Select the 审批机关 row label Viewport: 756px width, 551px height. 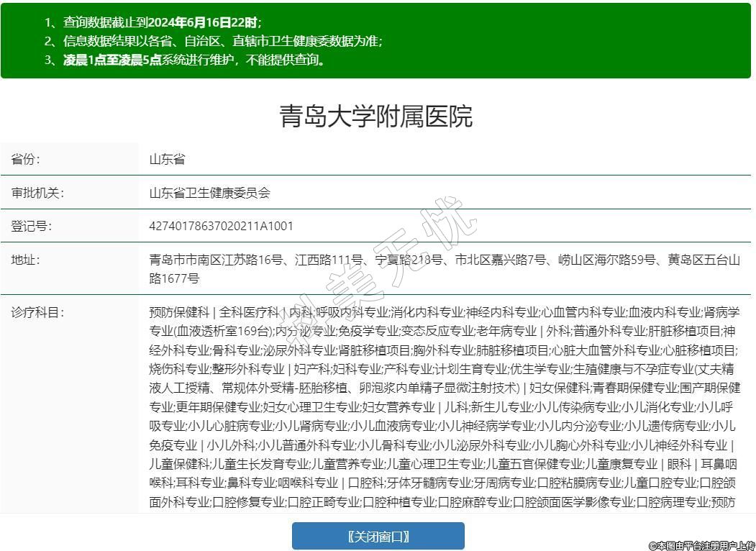coord(37,193)
